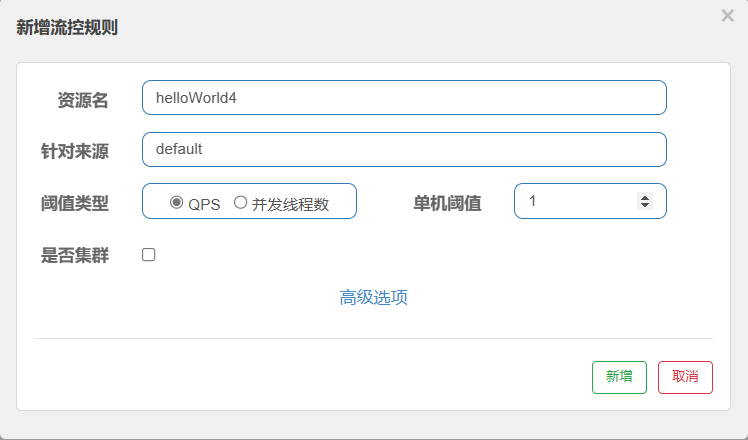Image resolution: width=748 pixels, height=440 pixels.
Task: Click the 针对来源 input field containing default
Action: coord(404,149)
